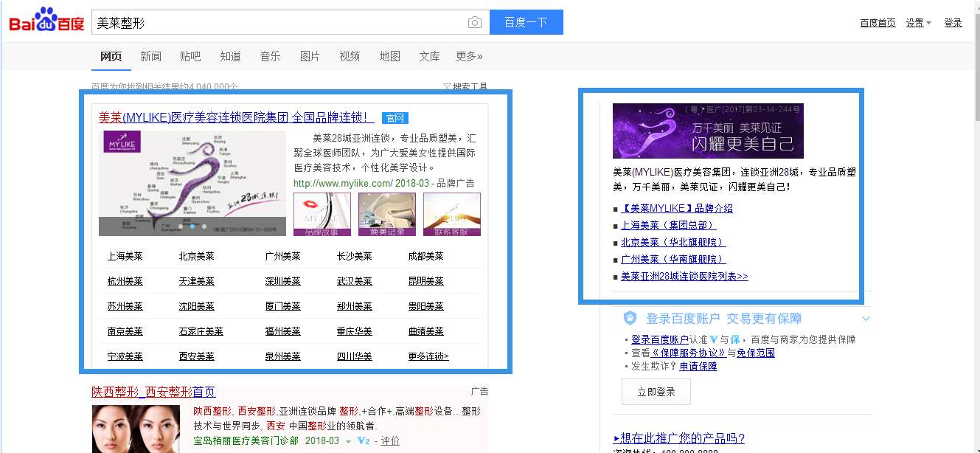Screen dimensions: 980x453
Task: Click the shield icon beside 登录百度账户
Action: click(630, 318)
